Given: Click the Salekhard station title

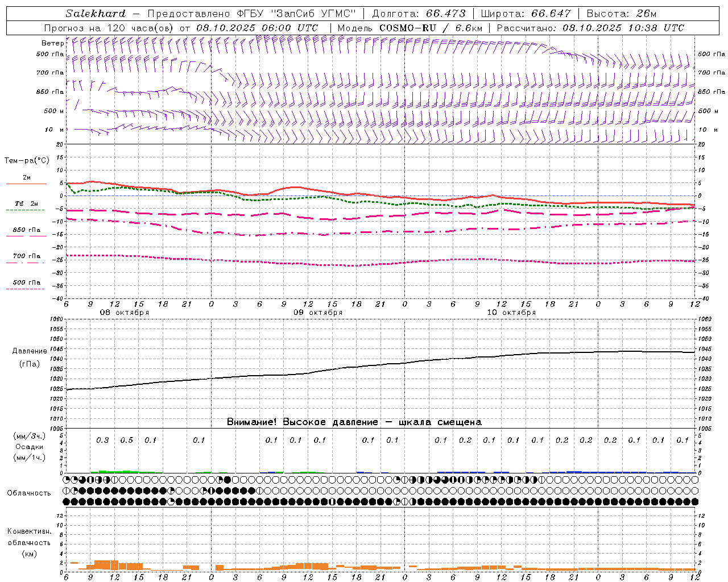Looking at the screenshot, I should point(95,14).
